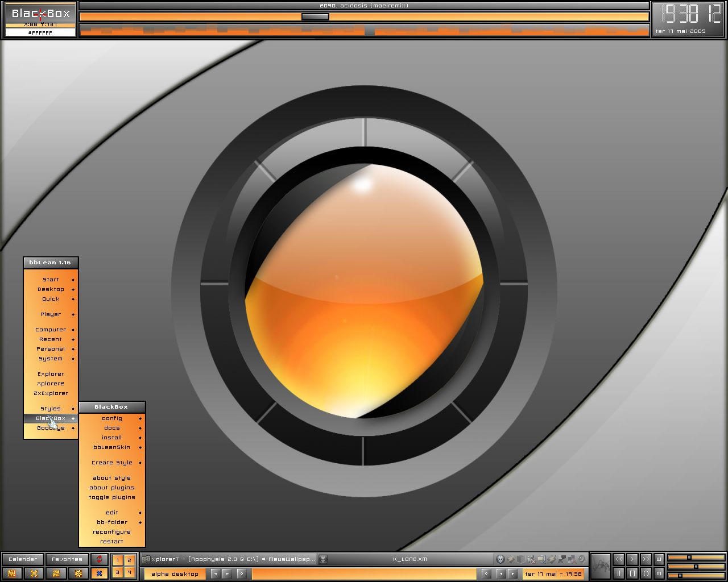Click the second system tray icon after the alien
This screenshot has width=728, height=582.
coord(511,559)
